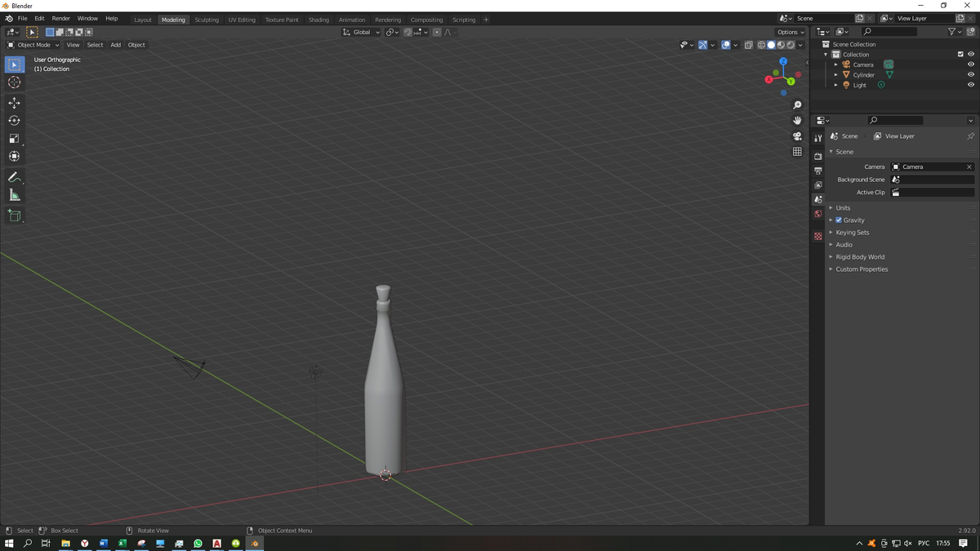Open the Texture properties tab
Screen dimensions: 980x551
817,236
